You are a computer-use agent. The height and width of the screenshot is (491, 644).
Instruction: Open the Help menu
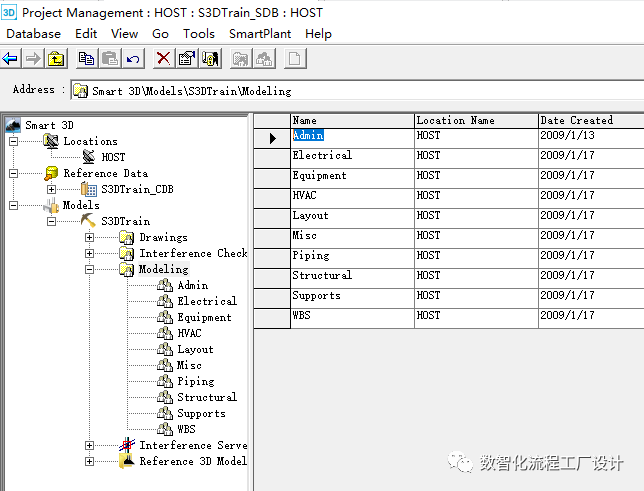[318, 34]
